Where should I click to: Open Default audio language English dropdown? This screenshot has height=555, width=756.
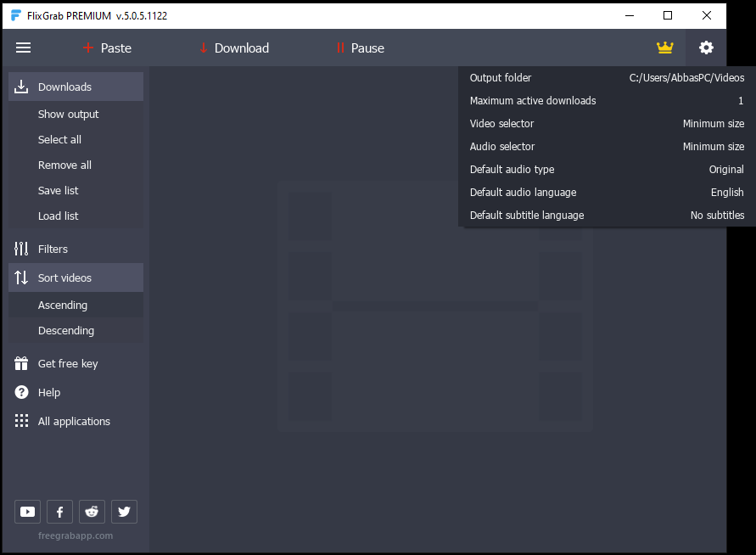click(727, 193)
